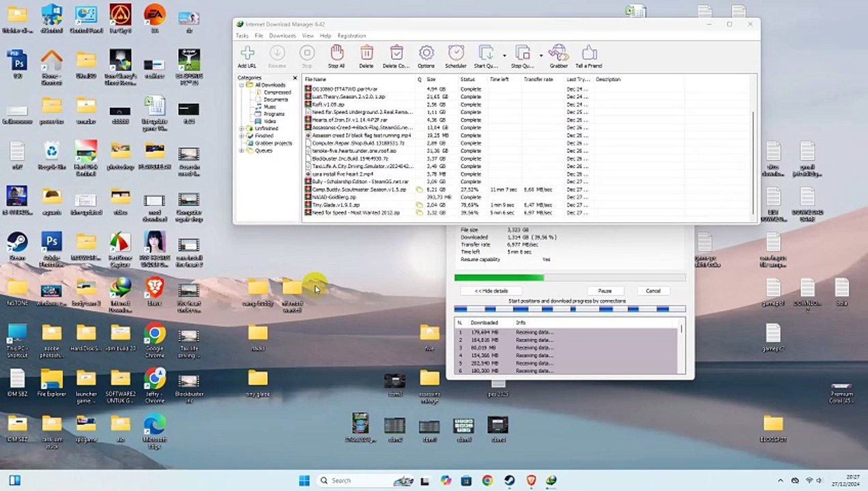The image size is (868, 491).
Task: Select the Documents category
Action: [x=276, y=100]
